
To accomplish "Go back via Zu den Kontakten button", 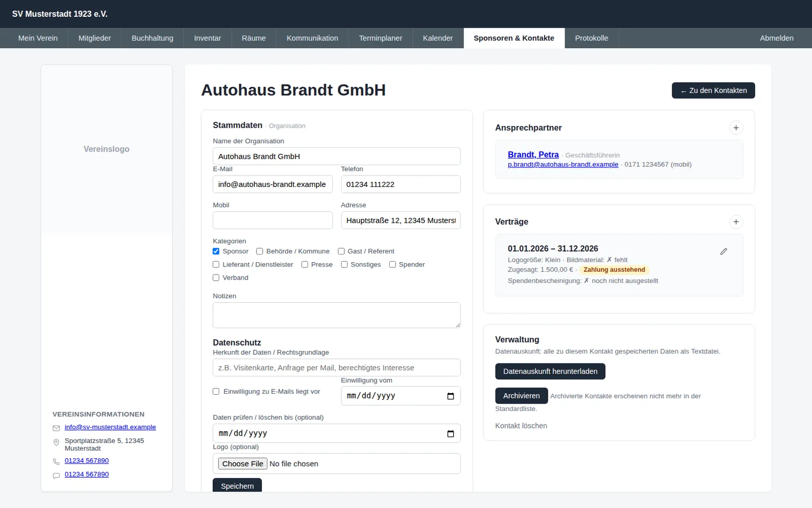I will point(713,90).
